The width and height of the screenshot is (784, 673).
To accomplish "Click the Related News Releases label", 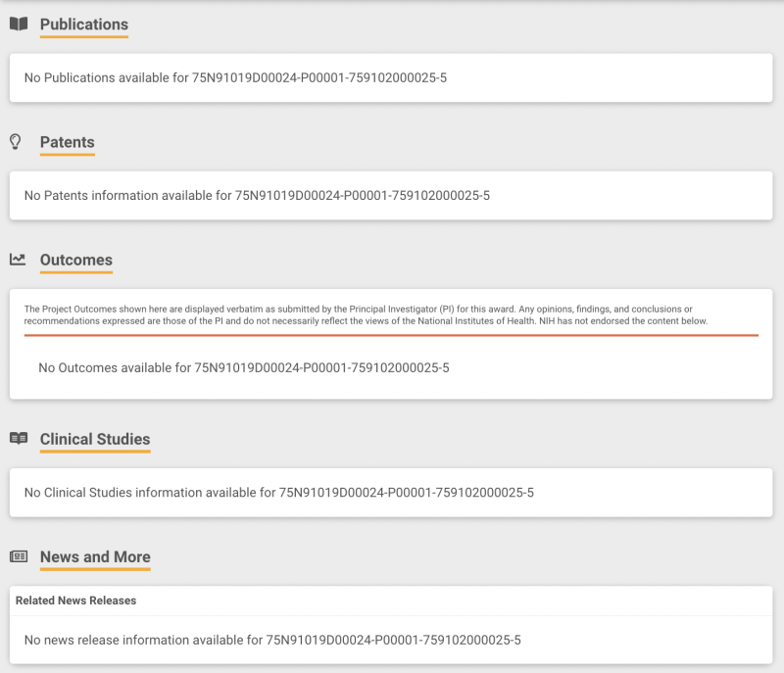I will pyautogui.click(x=76, y=600).
